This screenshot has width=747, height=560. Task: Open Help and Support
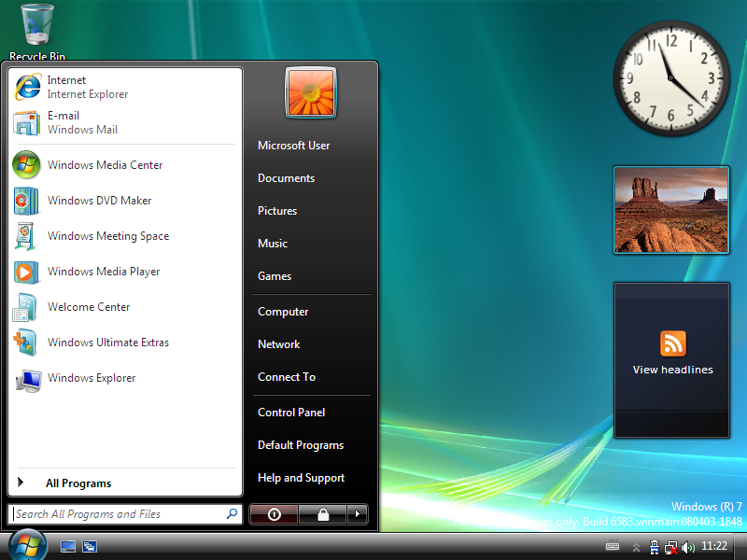pos(301,478)
